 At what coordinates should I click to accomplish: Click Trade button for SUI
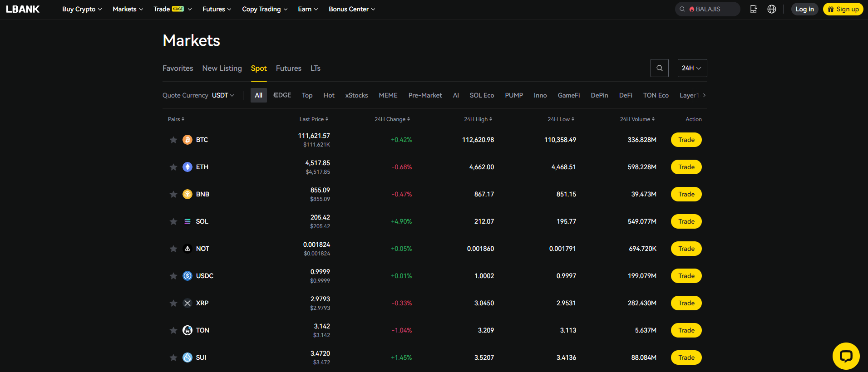click(686, 357)
